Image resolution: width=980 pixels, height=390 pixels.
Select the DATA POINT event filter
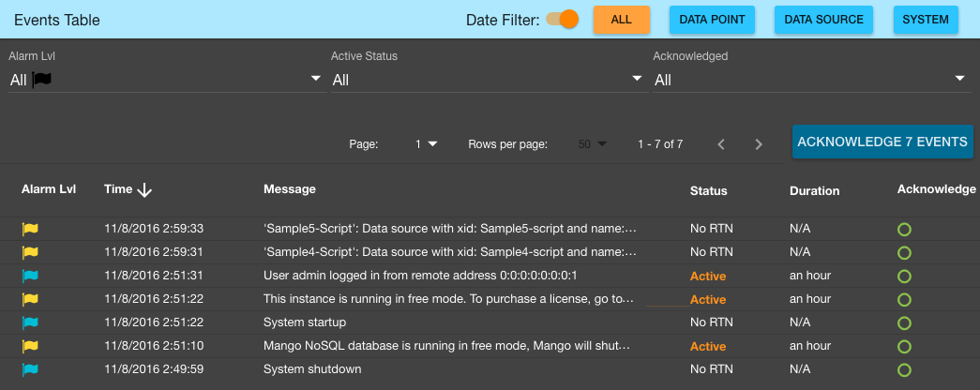712,20
